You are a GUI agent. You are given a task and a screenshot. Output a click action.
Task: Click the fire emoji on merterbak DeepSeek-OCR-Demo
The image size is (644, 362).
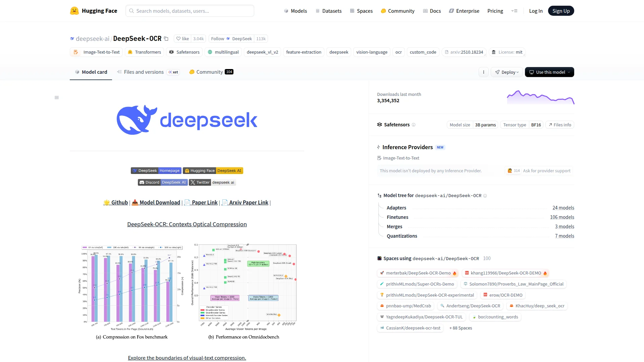pyautogui.click(x=454, y=273)
